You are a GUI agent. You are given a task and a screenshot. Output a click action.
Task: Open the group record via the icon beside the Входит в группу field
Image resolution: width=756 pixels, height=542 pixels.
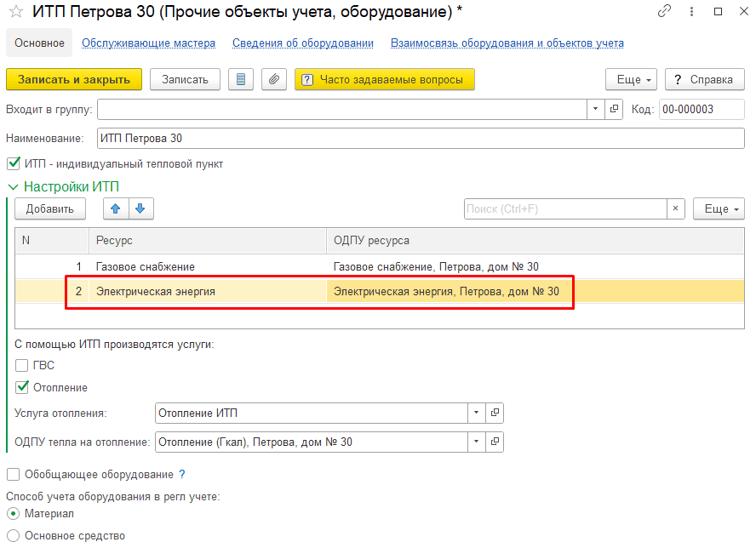pos(614,110)
